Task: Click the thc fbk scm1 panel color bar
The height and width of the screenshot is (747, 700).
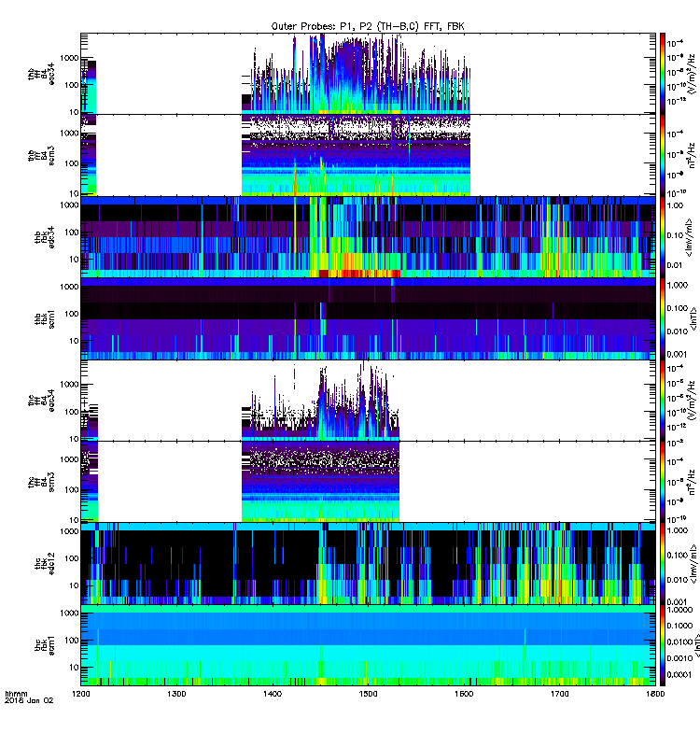Action: click(x=663, y=645)
